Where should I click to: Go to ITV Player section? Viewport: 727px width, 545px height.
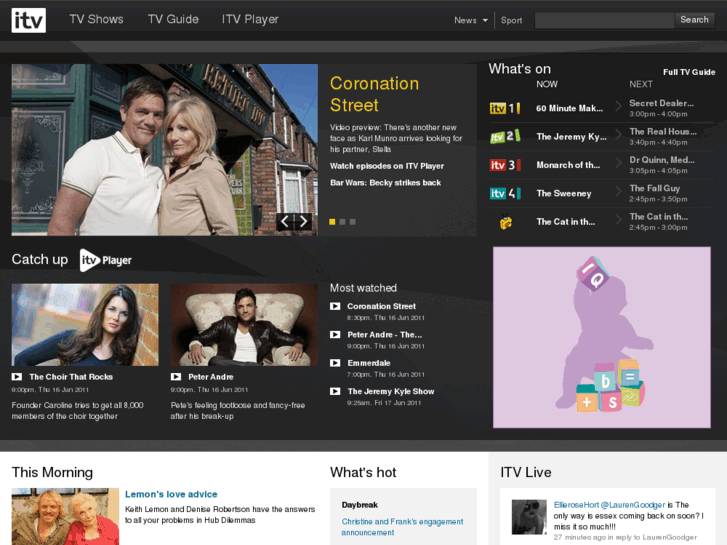(250, 19)
